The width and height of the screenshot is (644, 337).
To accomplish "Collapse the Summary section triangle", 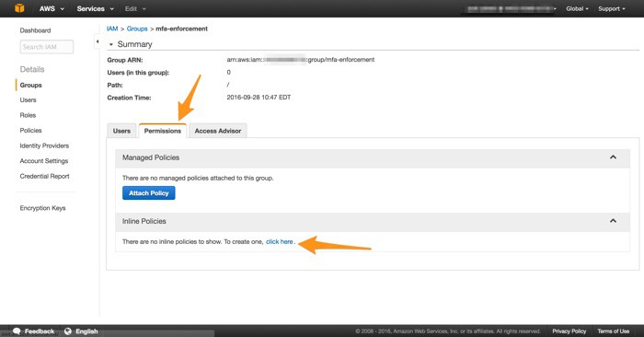I will pos(111,44).
